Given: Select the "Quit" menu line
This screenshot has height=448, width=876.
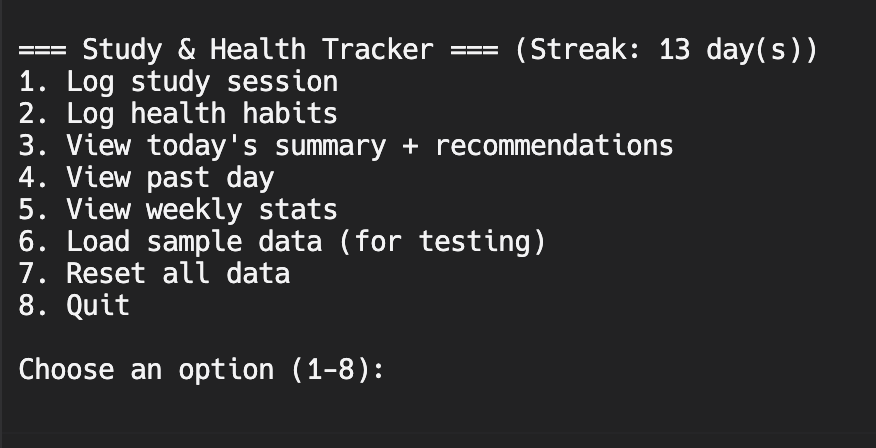Looking at the screenshot, I should (74, 306).
